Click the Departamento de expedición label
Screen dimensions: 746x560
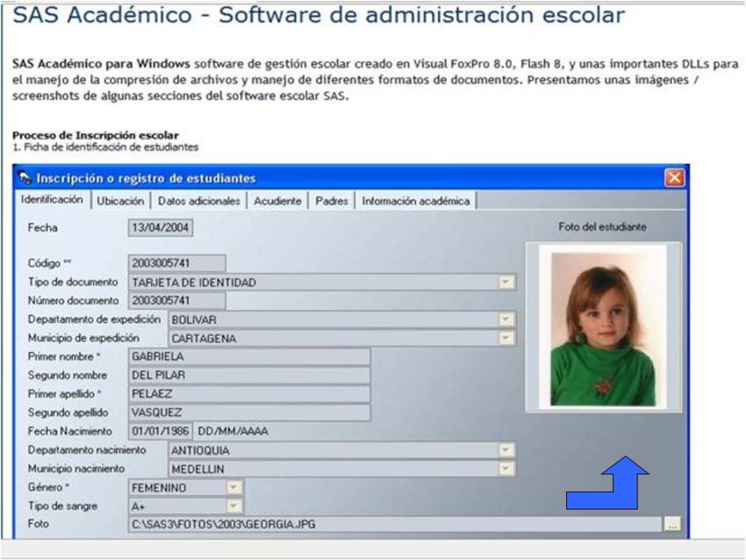[94, 319]
